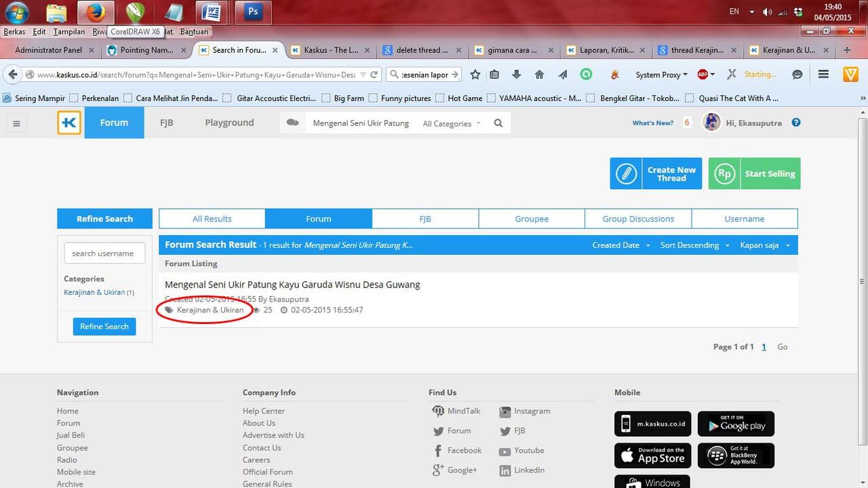Open Windows Explorer from the taskbar
This screenshot has height=488, width=868.
[x=58, y=12]
